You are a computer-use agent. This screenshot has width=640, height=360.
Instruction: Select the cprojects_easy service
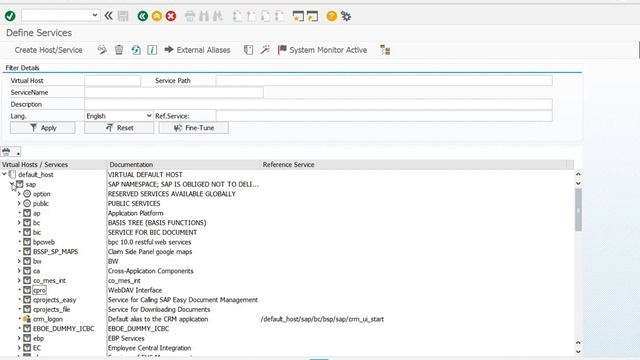tap(55, 300)
